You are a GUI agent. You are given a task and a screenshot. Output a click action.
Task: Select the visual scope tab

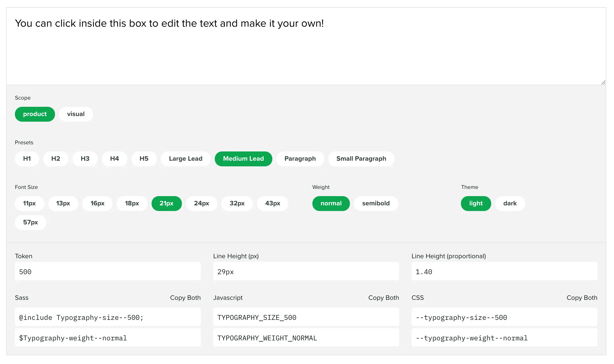(76, 114)
